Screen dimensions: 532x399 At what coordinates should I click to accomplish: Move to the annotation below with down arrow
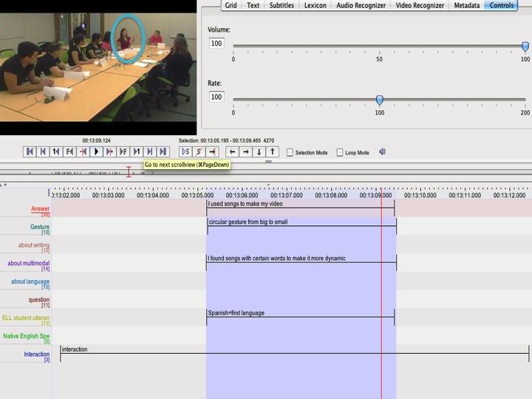(259, 151)
